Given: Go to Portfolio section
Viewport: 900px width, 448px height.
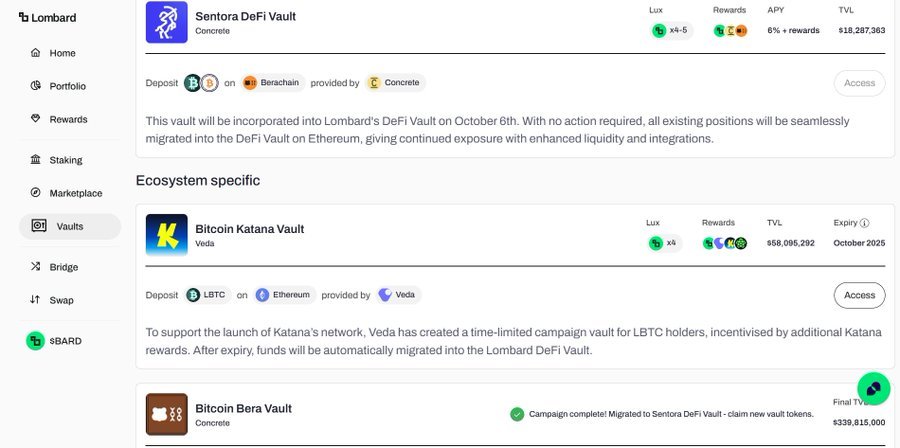Looking at the screenshot, I should [67, 86].
